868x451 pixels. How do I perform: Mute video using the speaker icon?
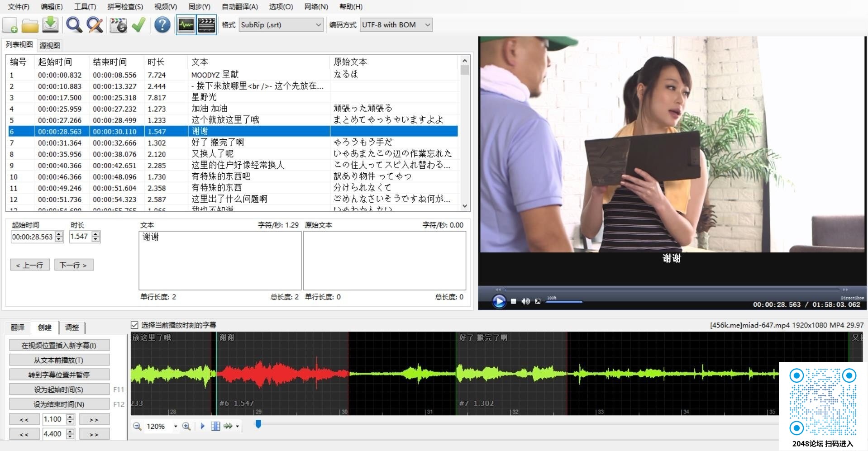525,301
